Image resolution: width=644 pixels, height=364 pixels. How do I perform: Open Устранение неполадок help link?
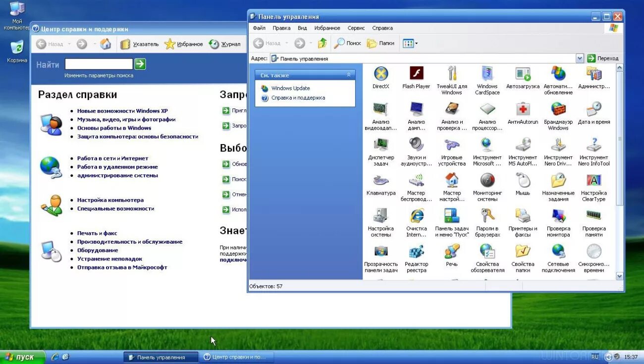109,259
